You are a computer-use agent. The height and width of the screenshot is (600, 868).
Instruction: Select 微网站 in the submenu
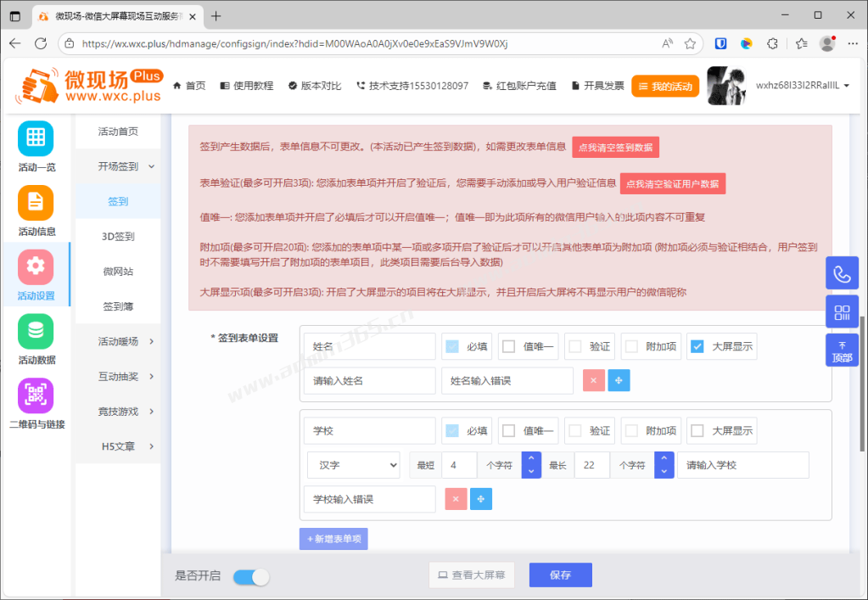[119, 270]
